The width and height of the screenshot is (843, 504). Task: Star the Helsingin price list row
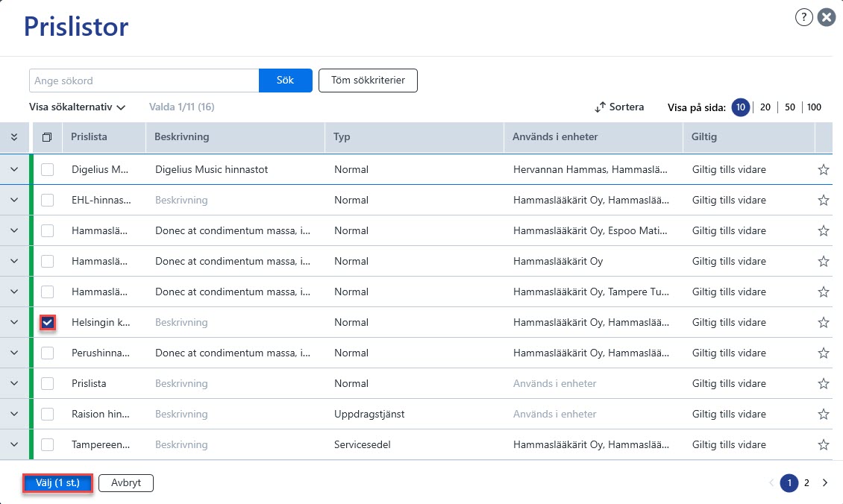[823, 322]
